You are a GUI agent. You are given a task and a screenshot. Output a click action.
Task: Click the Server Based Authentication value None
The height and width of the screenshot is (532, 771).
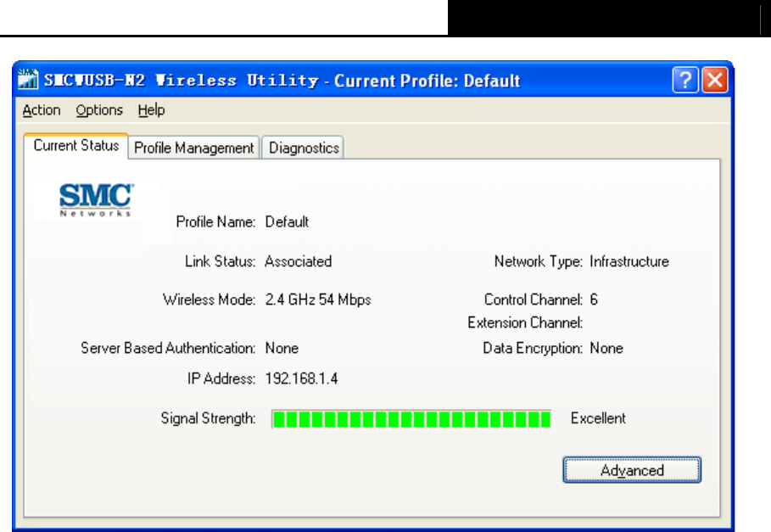tap(282, 349)
